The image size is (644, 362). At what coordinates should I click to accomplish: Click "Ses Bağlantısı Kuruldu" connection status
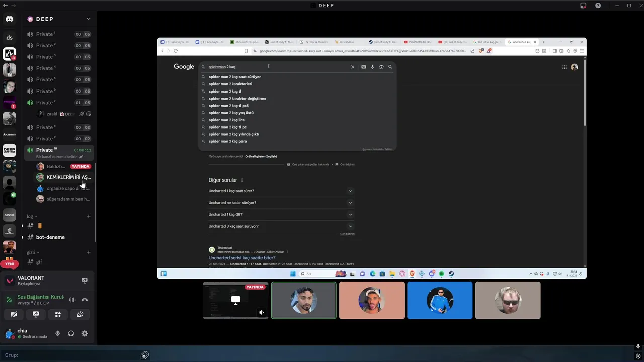click(40, 297)
